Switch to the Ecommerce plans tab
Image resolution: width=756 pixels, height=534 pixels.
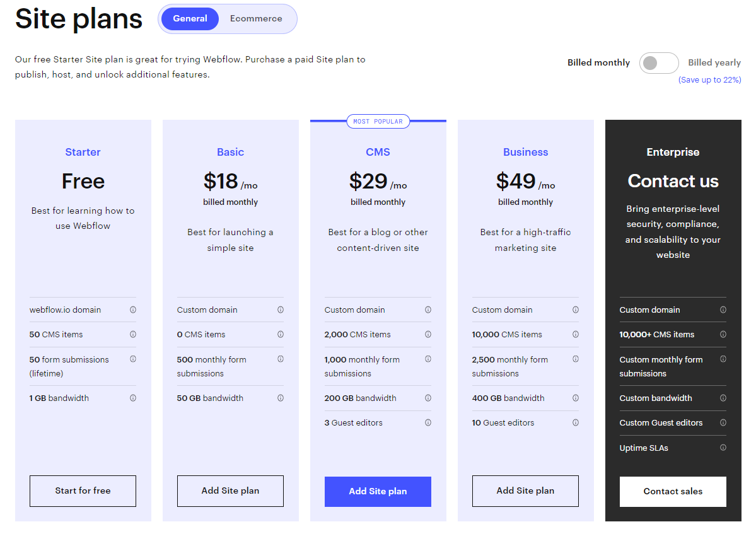coord(256,19)
